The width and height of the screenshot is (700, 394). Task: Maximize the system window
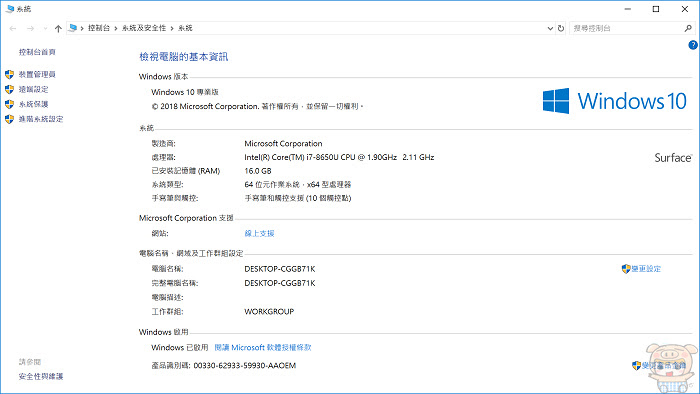click(x=656, y=9)
